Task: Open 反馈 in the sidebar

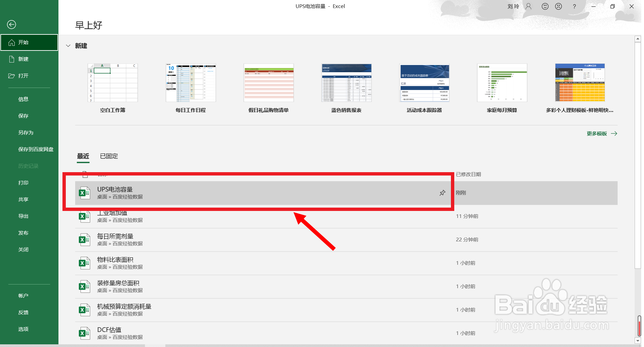Action: click(x=23, y=313)
